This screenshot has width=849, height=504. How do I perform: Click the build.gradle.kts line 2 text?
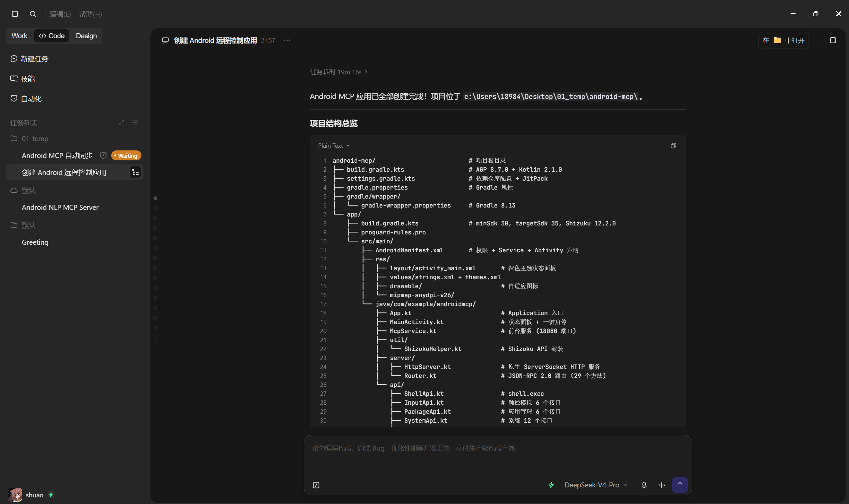[375, 169]
